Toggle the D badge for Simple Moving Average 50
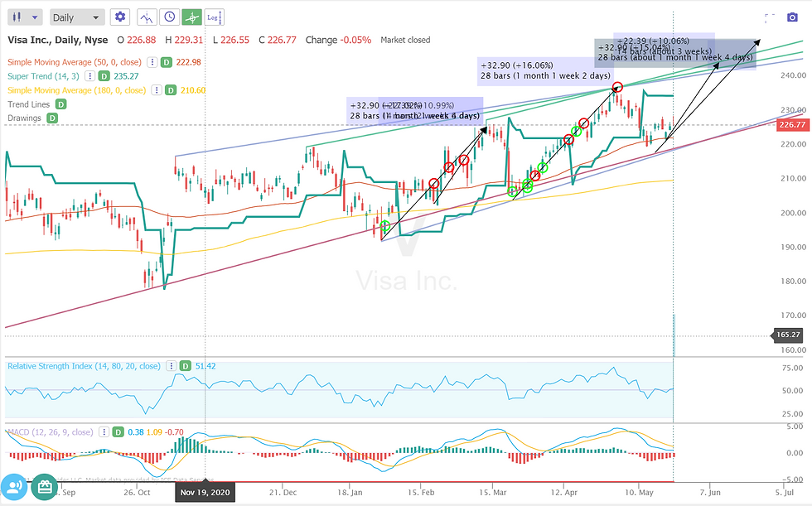Image resolution: width=812 pixels, height=506 pixels. [x=167, y=62]
